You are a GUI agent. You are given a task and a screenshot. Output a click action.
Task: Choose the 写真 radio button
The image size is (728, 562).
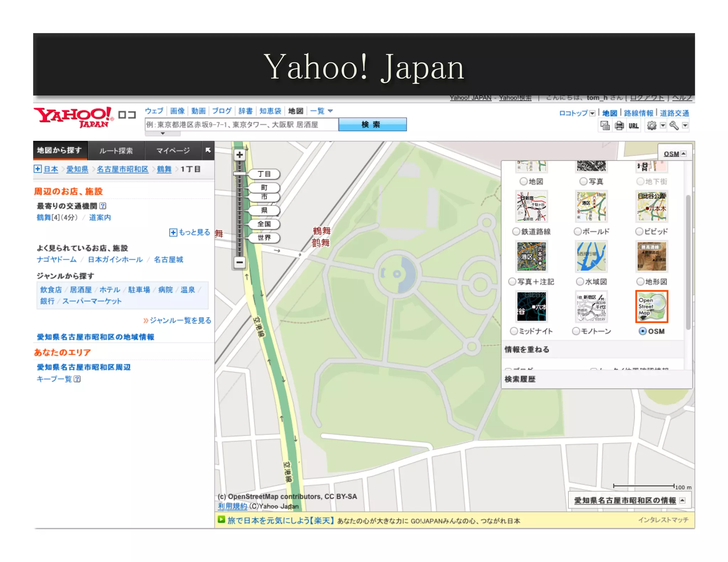coord(583,182)
